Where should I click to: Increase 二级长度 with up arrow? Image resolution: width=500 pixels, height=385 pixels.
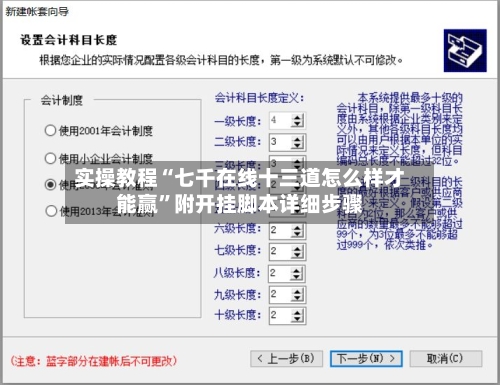tap(297, 139)
